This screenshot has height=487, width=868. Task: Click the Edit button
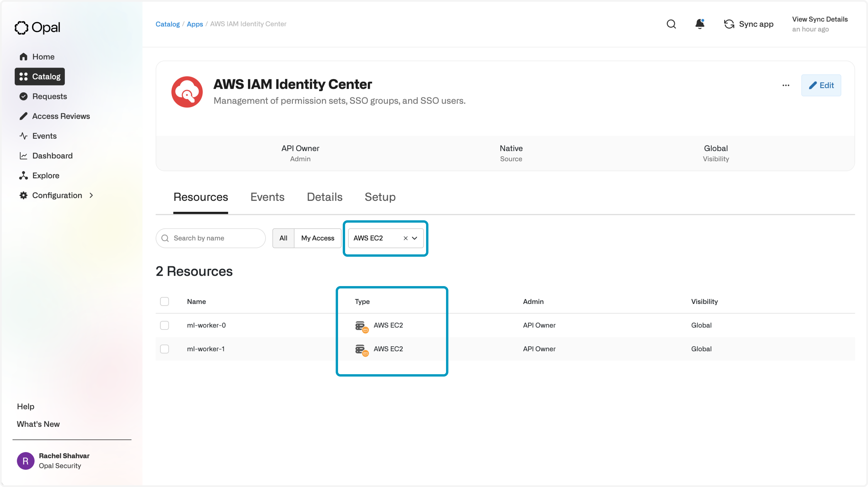click(821, 85)
